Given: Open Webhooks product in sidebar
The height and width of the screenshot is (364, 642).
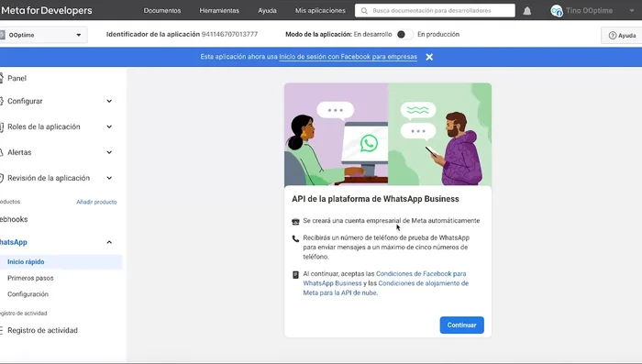Looking at the screenshot, I should tap(14, 219).
